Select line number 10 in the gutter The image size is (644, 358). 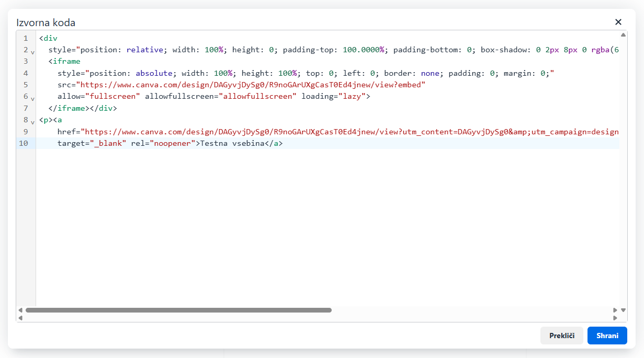point(24,143)
